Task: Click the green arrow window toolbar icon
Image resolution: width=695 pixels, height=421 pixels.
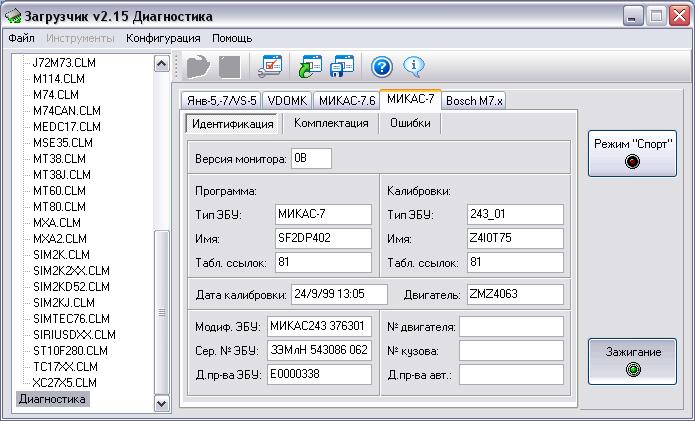Action: (x=309, y=66)
